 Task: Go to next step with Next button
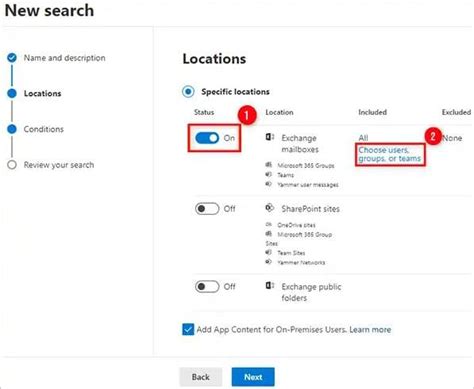253,377
